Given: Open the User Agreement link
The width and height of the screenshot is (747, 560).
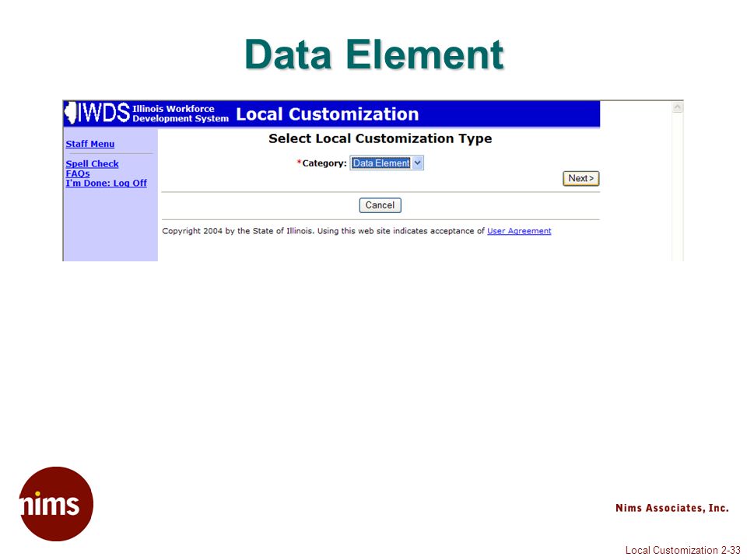Looking at the screenshot, I should click(519, 231).
